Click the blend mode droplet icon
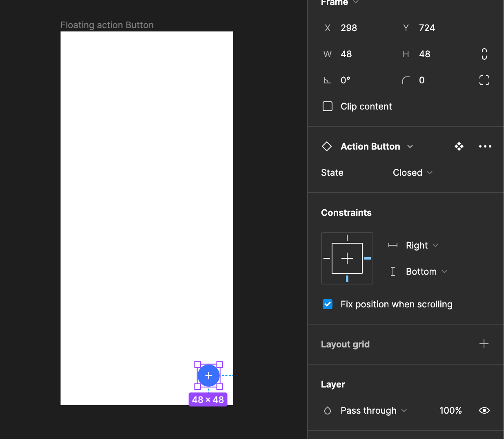Image resolution: width=504 pixels, height=439 pixels. point(327,410)
